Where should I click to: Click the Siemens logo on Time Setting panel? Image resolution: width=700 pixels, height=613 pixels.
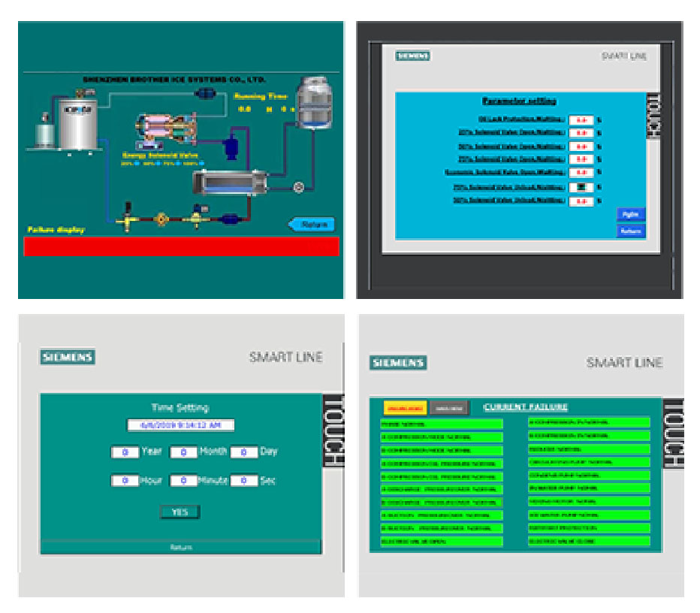click(x=68, y=357)
